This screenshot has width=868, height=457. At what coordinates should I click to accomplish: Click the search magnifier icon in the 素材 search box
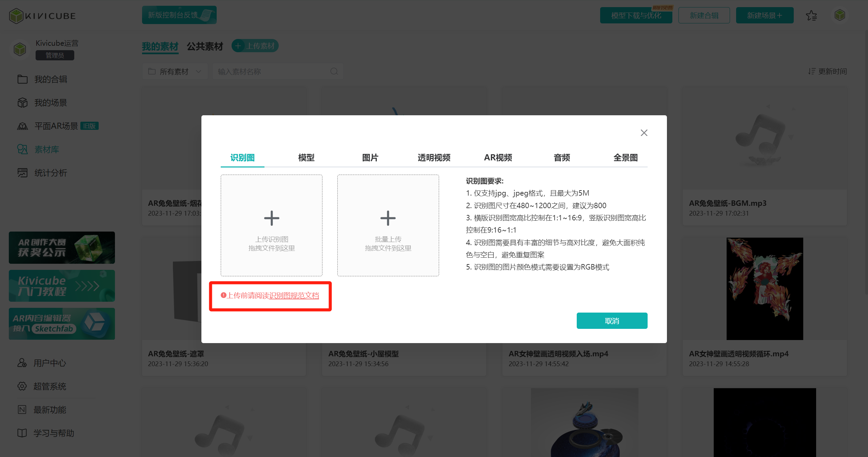pyautogui.click(x=334, y=72)
